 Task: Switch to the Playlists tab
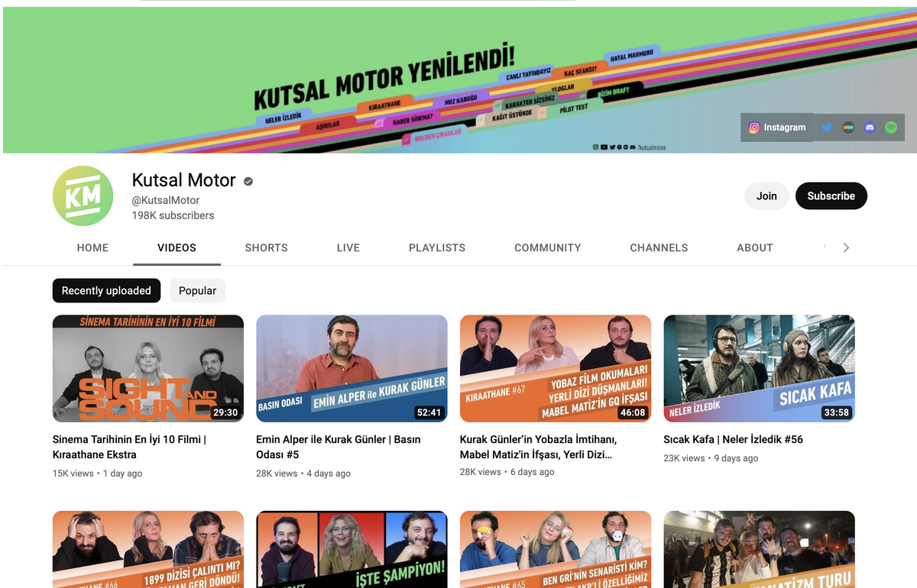[437, 247]
